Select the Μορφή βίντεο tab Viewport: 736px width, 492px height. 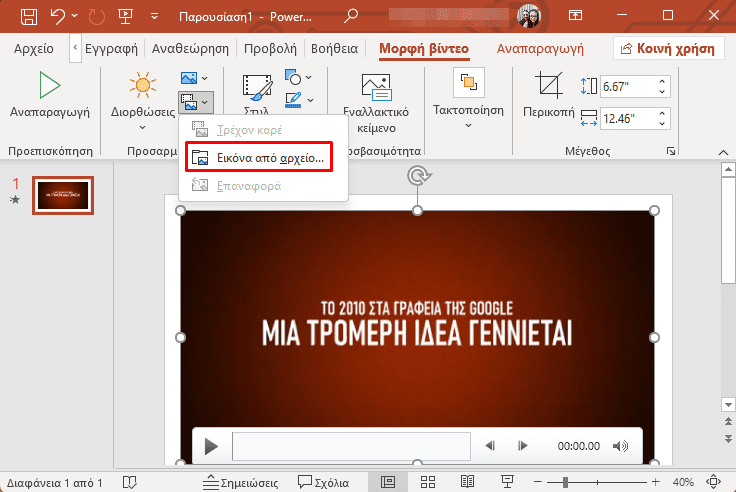coord(424,48)
